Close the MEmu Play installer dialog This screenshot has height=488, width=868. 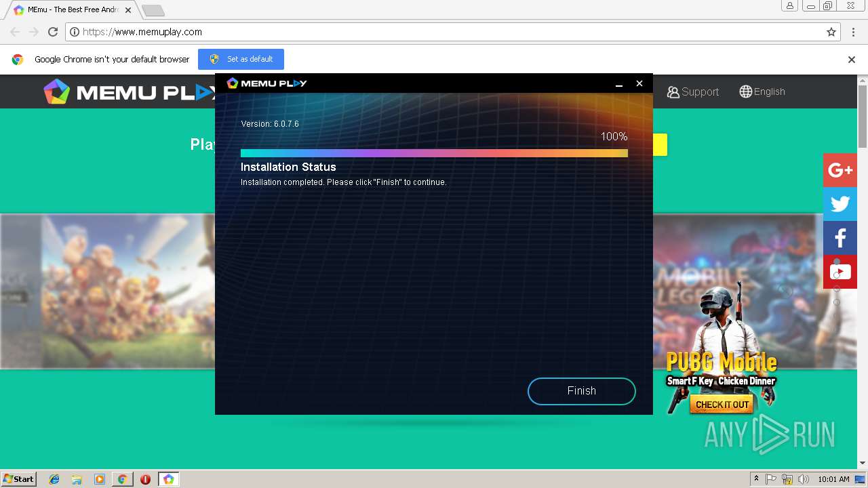point(639,83)
